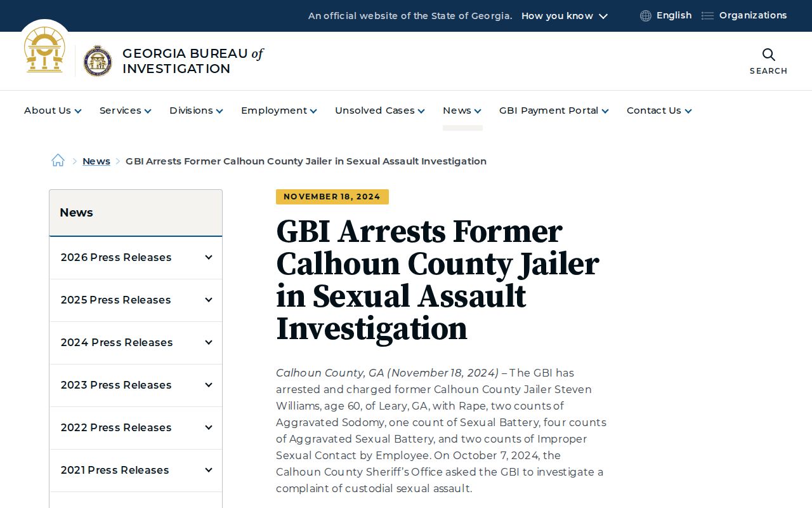Open 2022 Press Releases link
812x508 pixels.
[116, 427]
